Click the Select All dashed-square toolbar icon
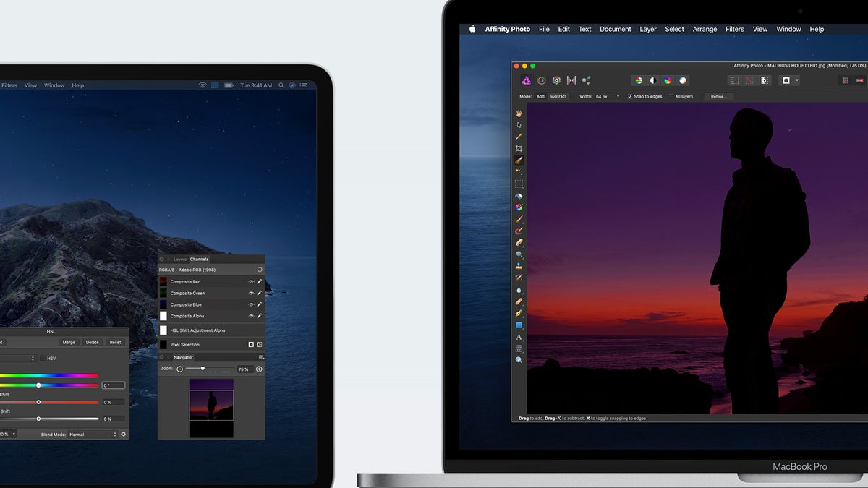868x488 pixels. pos(735,80)
